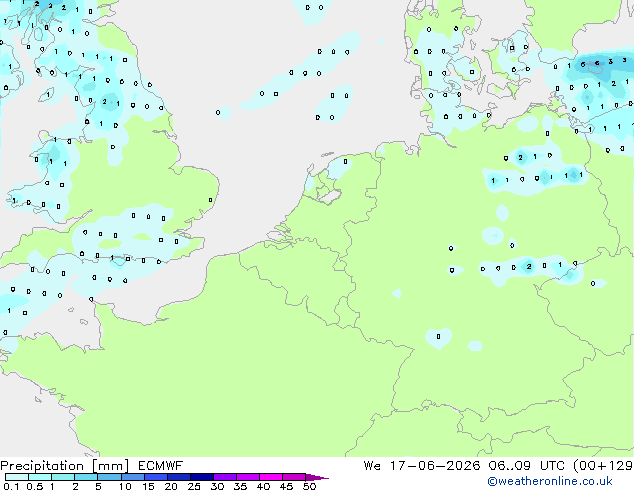
Task: Click the ECMWF model label
Action: click(x=161, y=466)
